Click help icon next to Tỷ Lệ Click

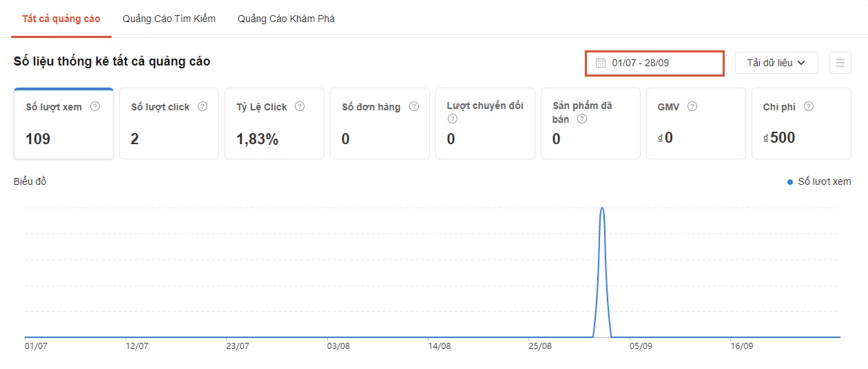coord(300,107)
